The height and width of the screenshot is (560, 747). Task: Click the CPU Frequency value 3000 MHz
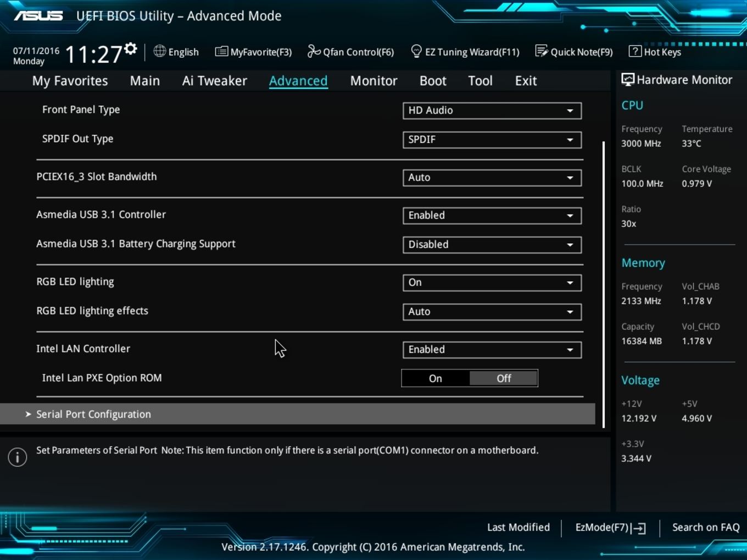pyautogui.click(x=641, y=143)
